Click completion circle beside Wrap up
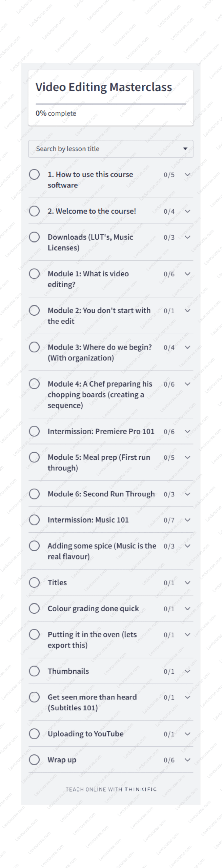The image size is (222, 868). click(34, 759)
